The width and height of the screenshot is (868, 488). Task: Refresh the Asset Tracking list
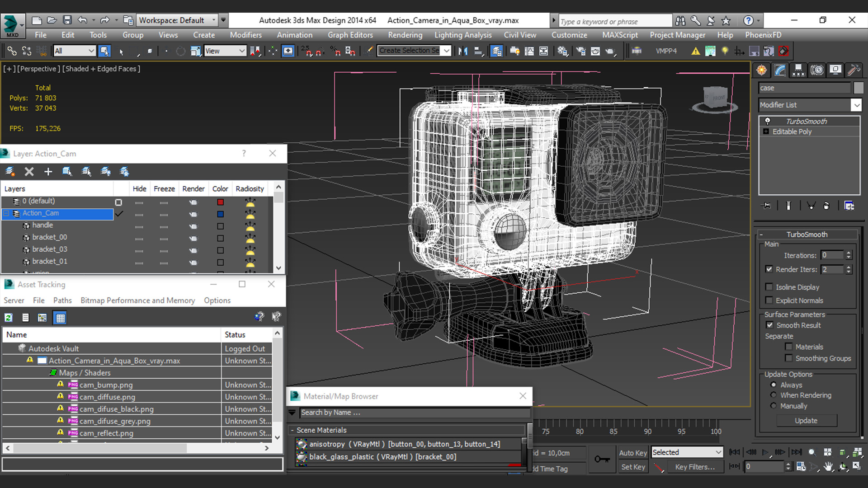click(9, 318)
